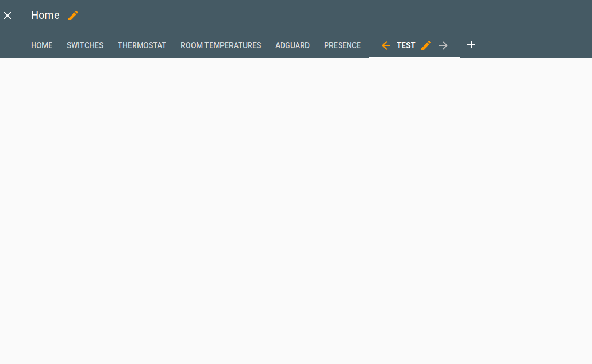Select the TEST tab label

(406, 45)
